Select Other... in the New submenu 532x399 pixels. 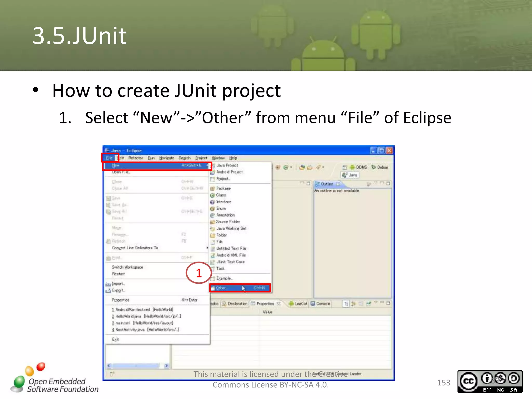click(x=240, y=288)
